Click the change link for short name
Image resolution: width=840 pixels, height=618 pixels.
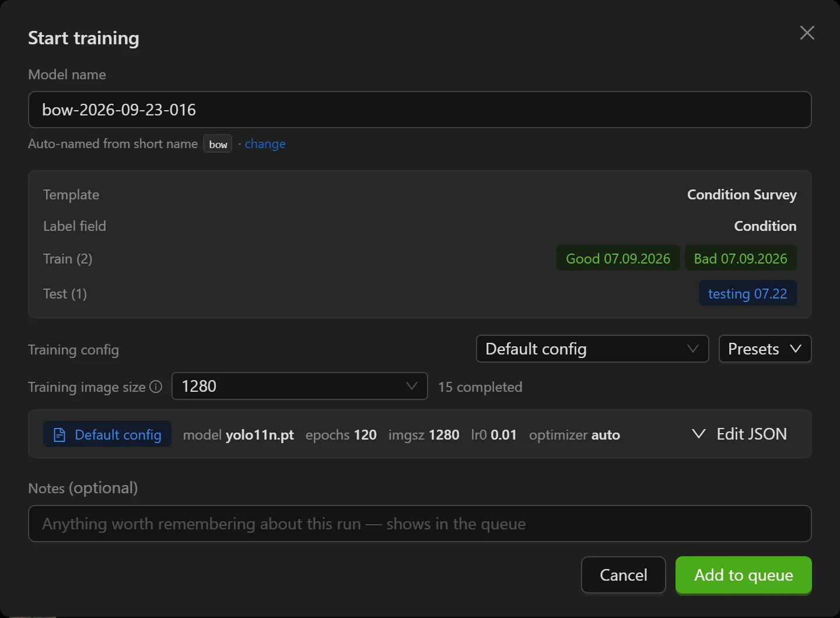[x=265, y=144]
